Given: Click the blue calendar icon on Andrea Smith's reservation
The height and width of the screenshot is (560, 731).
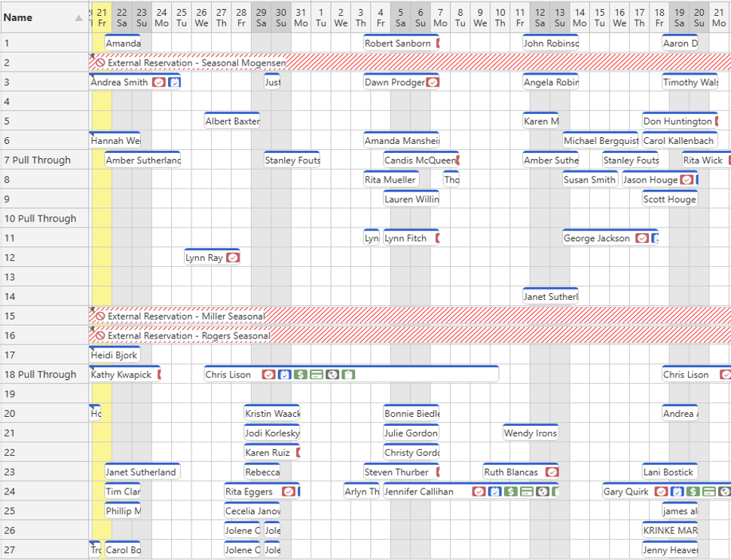Looking at the screenshot, I should point(174,82).
